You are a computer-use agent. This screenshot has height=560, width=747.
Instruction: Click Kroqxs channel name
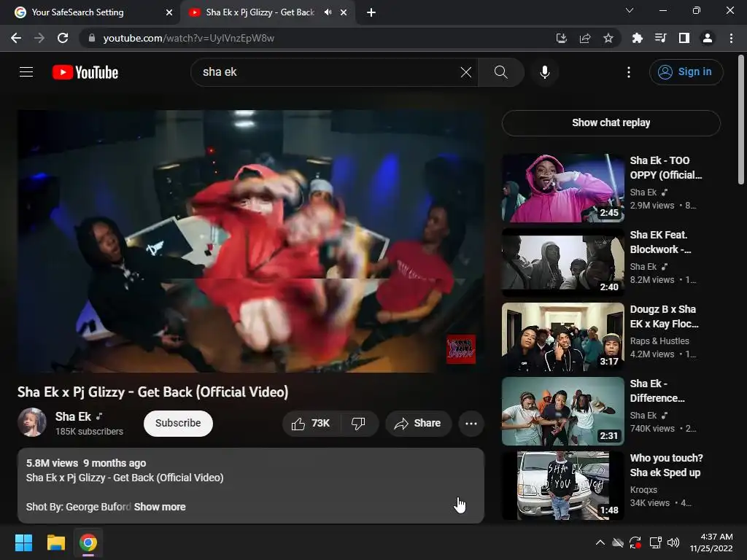[x=643, y=489]
